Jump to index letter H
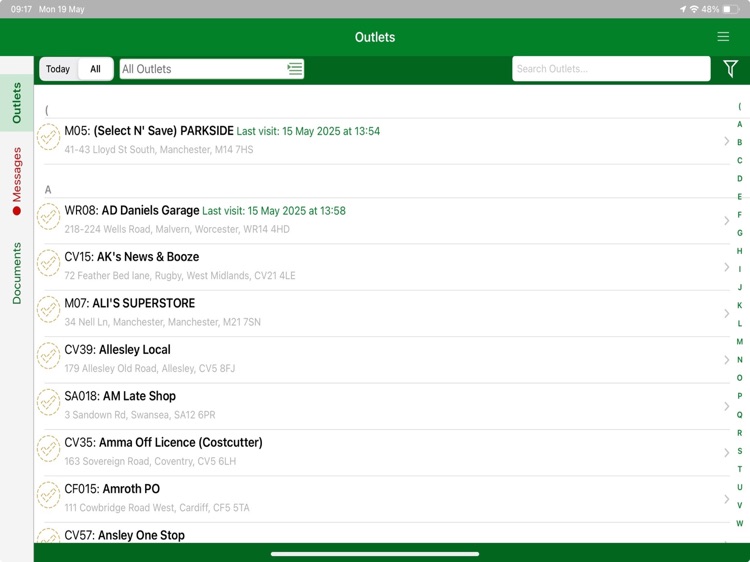The image size is (750, 562). coord(739,251)
